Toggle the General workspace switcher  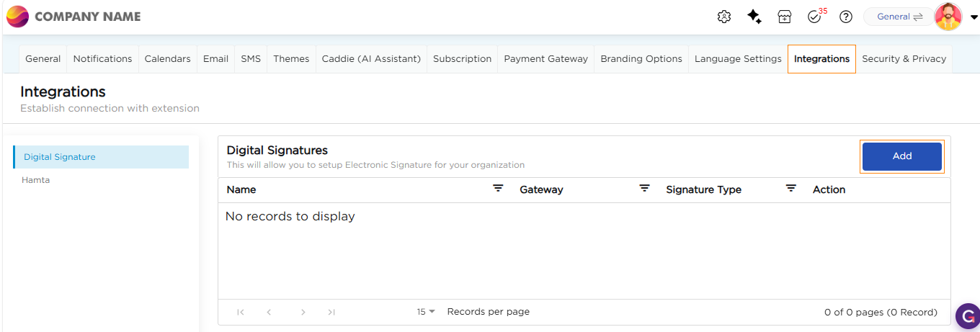click(x=899, y=17)
